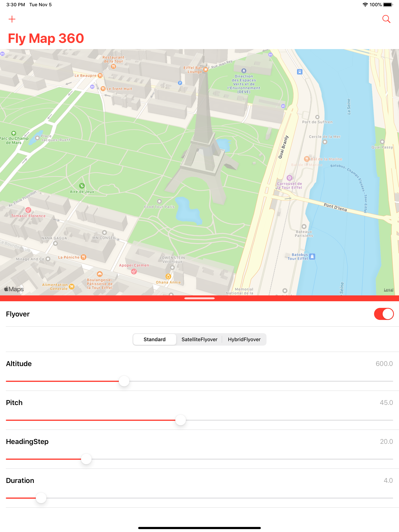Toggle the Flyover switch
This screenshot has height=532, width=399.
pyautogui.click(x=384, y=314)
